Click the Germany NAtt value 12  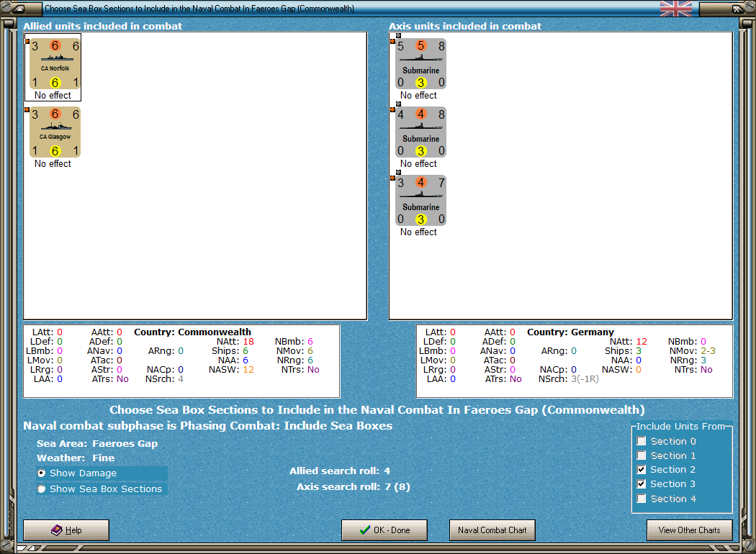[x=642, y=342]
